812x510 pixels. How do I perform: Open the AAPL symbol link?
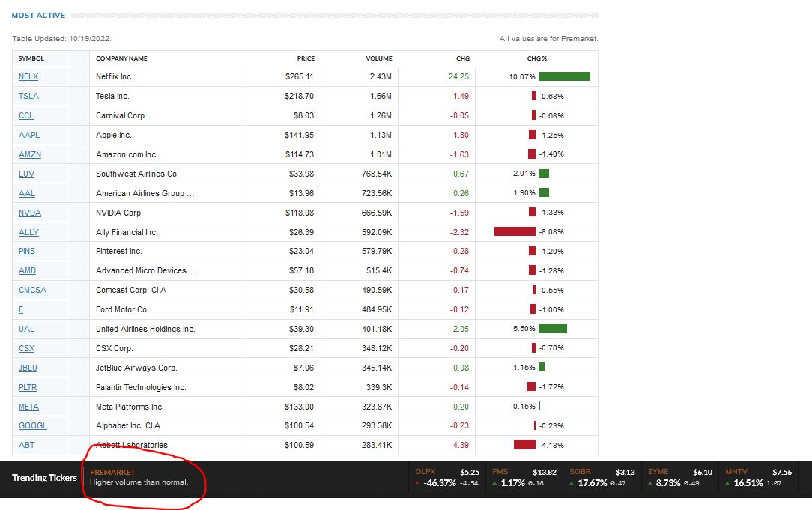[x=29, y=135]
